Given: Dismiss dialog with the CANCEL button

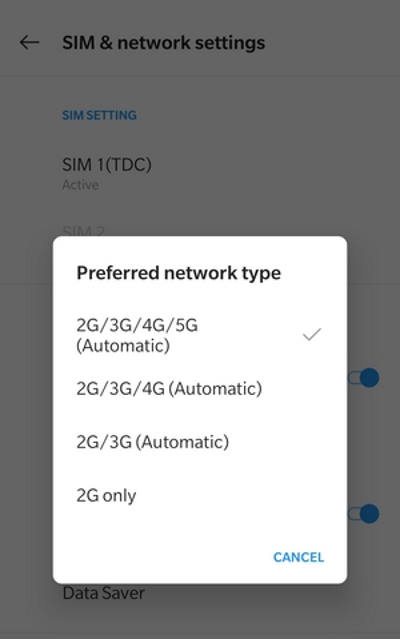Looking at the screenshot, I should pos(299,557).
